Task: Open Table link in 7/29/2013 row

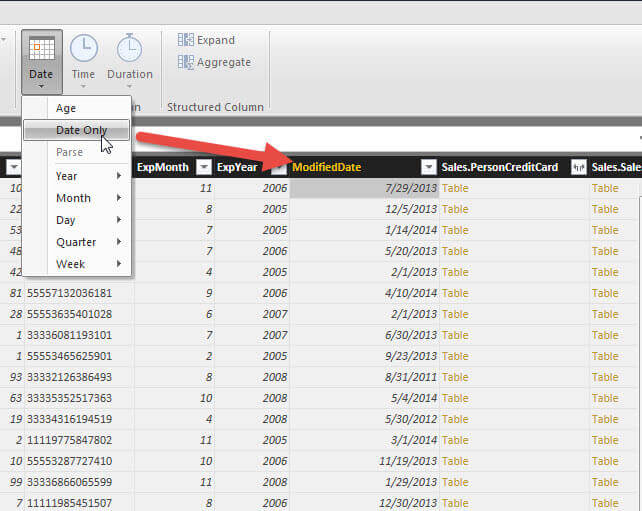Action: pos(455,188)
